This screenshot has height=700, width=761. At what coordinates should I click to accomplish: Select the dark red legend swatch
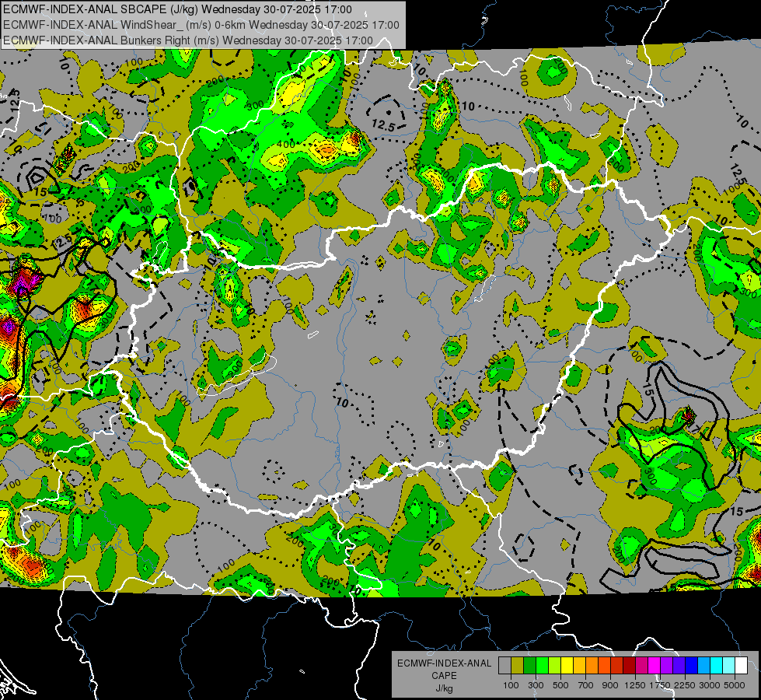point(629,666)
